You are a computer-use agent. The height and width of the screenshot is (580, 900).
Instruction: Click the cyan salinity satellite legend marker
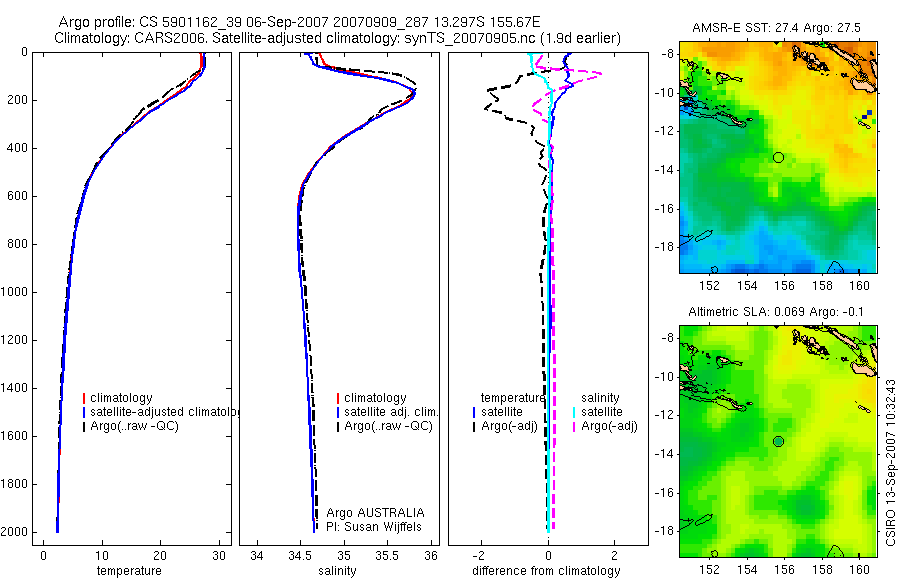click(x=574, y=412)
